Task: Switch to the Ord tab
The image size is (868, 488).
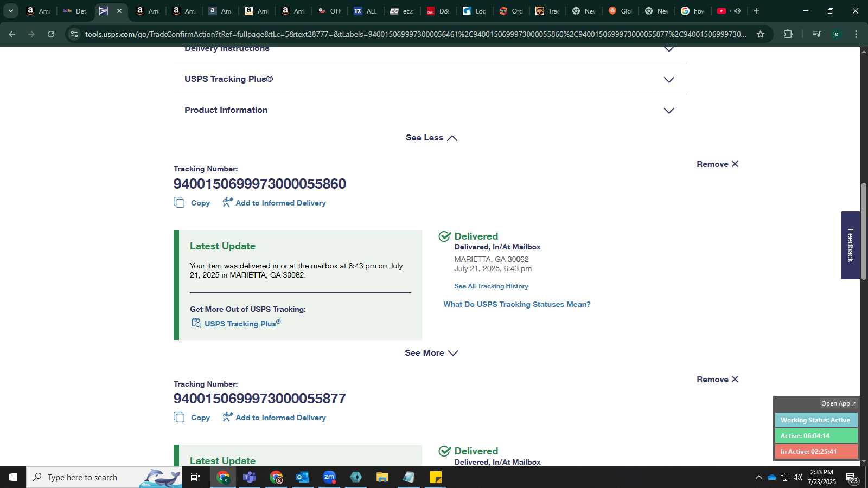Action: pos(510,11)
